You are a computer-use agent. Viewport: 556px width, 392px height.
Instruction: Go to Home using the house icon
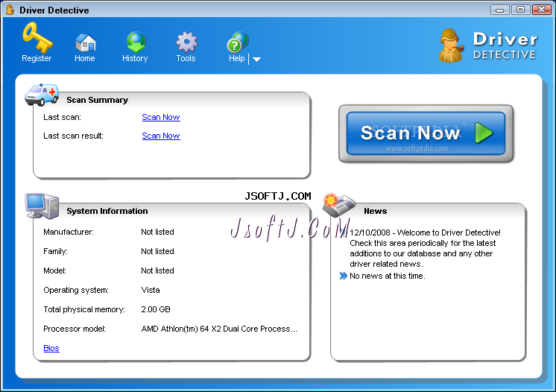pos(86,43)
